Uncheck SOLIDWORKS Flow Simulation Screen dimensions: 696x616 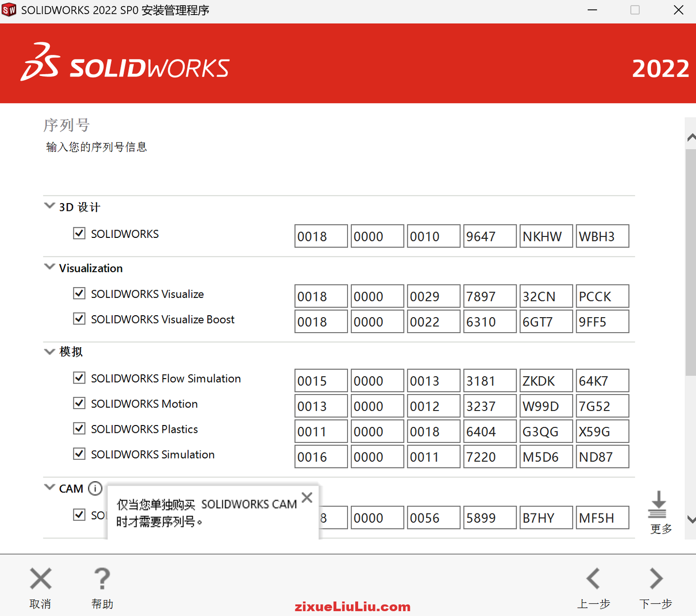tap(79, 378)
